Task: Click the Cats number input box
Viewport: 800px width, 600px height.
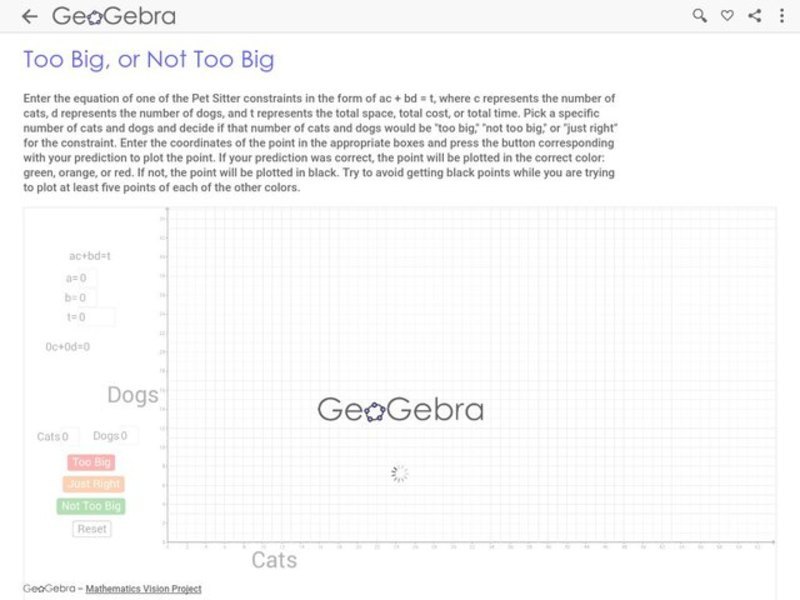Action: [70, 436]
